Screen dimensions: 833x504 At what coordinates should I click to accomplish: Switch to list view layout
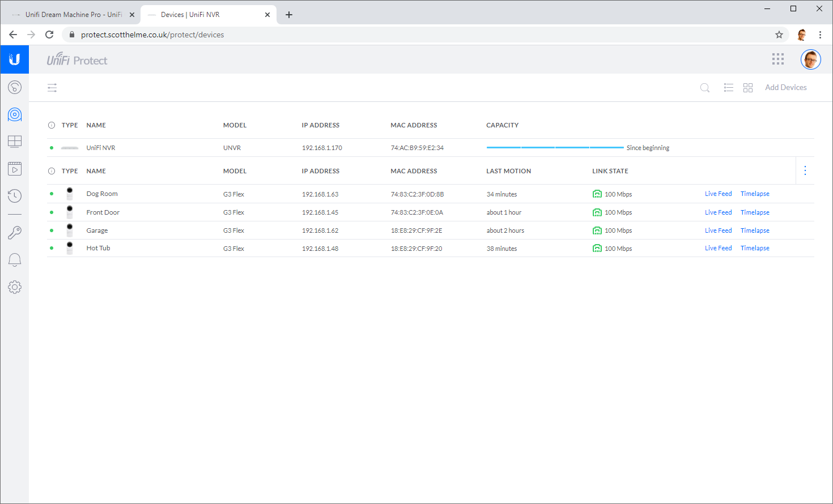[x=729, y=88]
